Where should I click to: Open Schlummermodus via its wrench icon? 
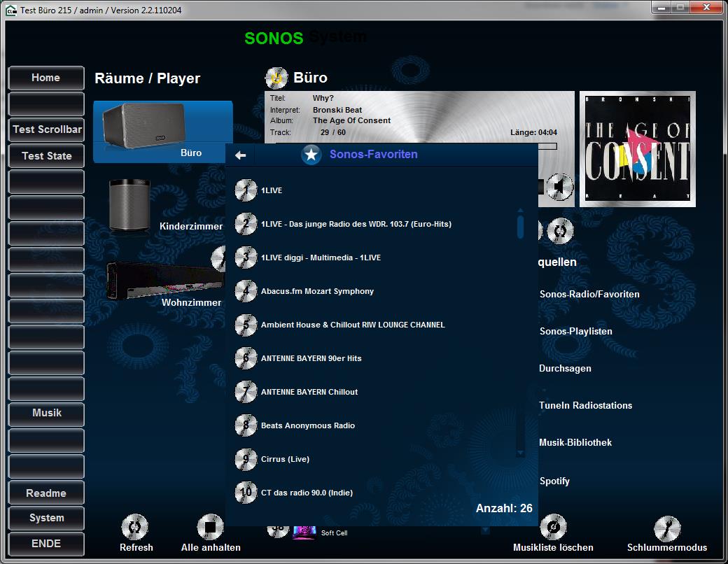pos(666,528)
